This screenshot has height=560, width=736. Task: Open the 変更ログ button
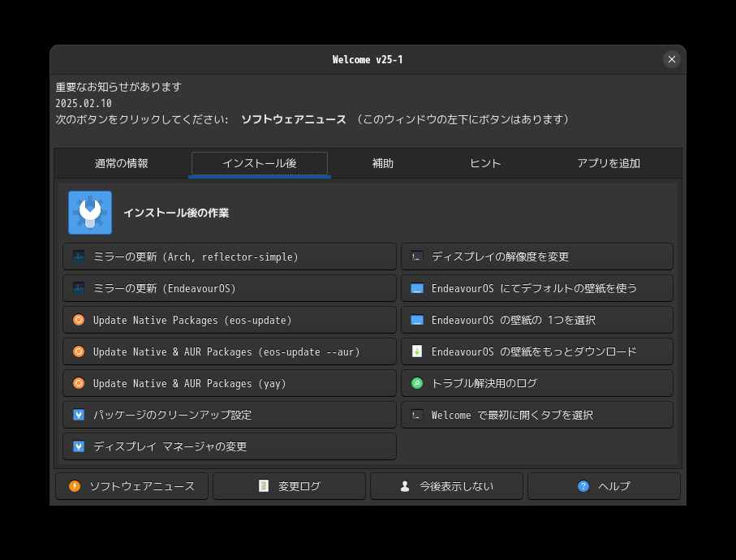pyautogui.click(x=289, y=486)
